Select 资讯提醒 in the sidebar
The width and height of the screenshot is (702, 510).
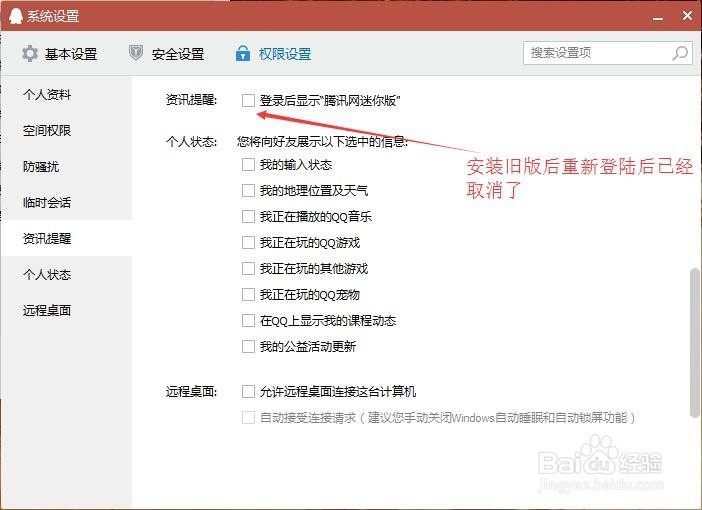point(67,238)
